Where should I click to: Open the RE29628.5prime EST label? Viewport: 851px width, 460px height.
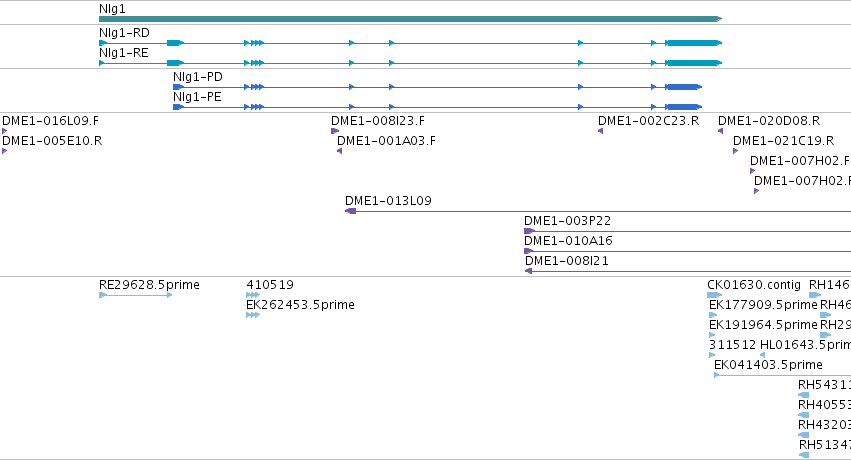click(x=149, y=285)
